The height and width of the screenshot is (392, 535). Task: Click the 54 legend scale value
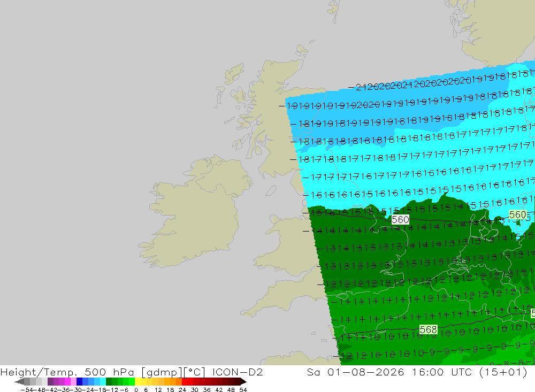click(x=243, y=390)
